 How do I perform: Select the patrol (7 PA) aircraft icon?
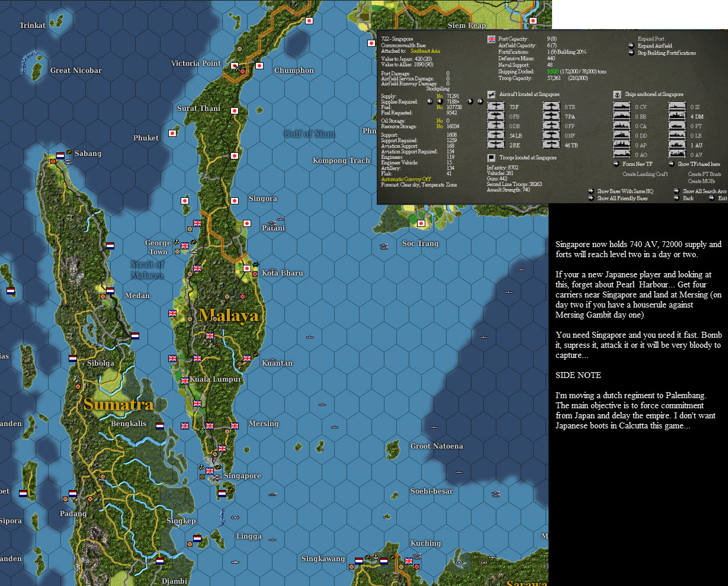(x=551, y=116)
